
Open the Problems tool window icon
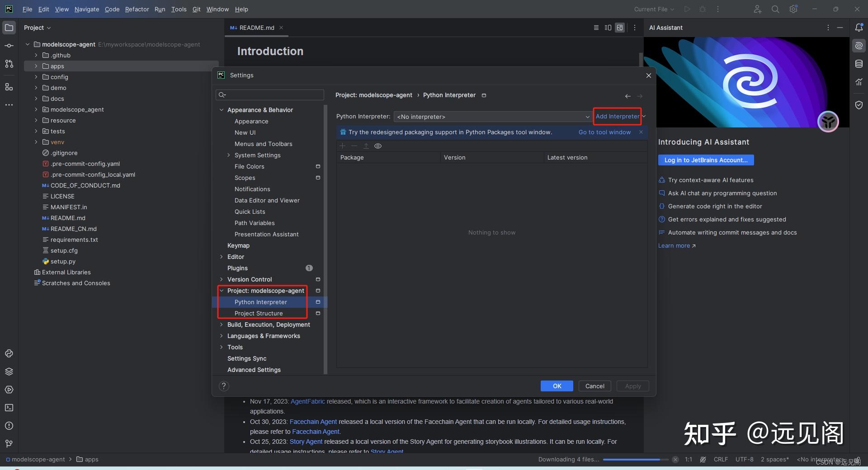coord(9,426)
